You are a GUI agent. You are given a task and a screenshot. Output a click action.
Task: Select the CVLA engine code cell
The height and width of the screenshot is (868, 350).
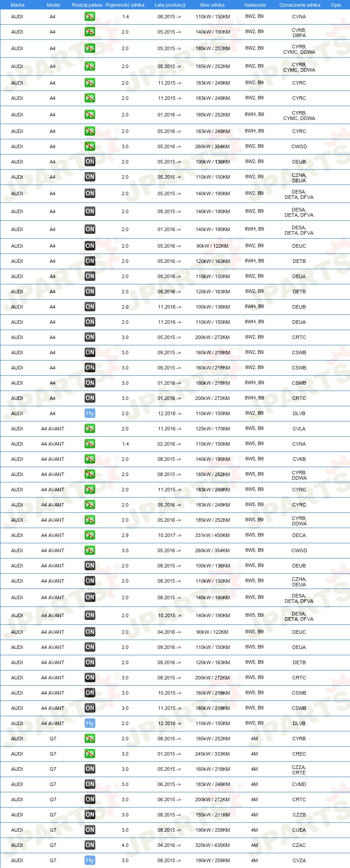tap(299, 429)
